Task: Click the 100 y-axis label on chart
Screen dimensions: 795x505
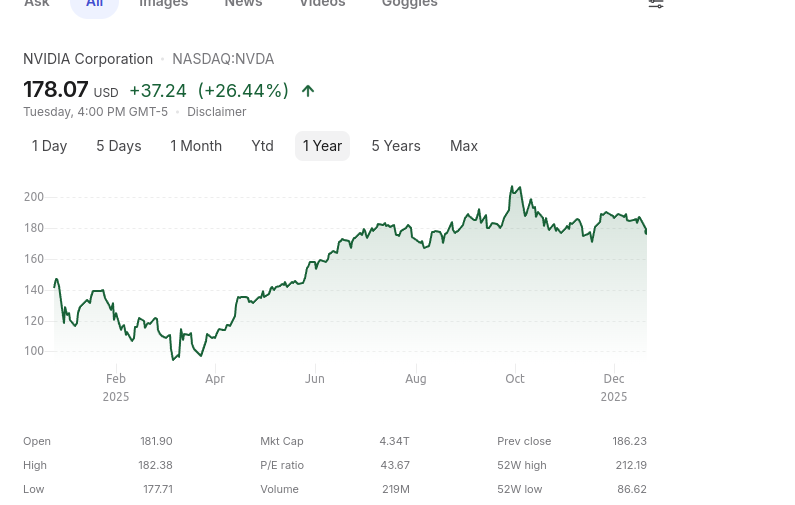Action: (33, 351)
